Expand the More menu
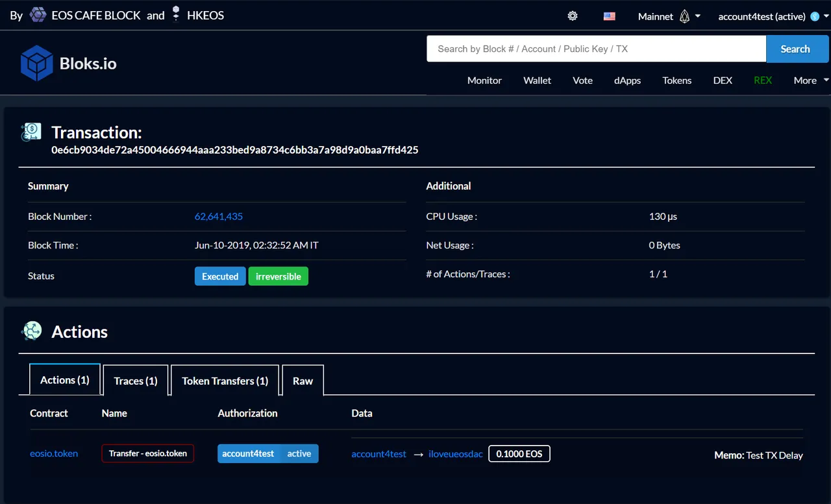 point(811,80)
